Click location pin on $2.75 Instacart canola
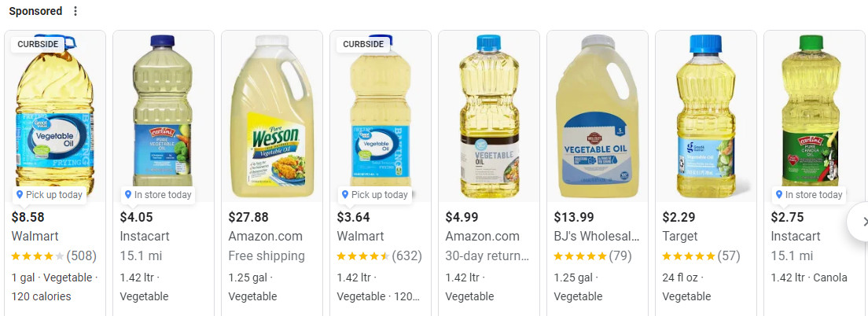Viewport: 868px width, 316px height. (779, 195)
